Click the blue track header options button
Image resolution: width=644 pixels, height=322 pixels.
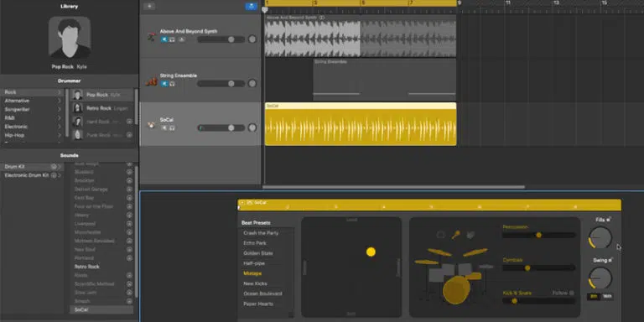coord(251,6)
